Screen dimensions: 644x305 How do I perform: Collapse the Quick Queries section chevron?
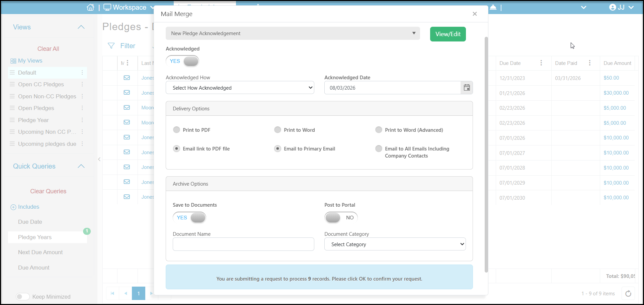(81, 166)
